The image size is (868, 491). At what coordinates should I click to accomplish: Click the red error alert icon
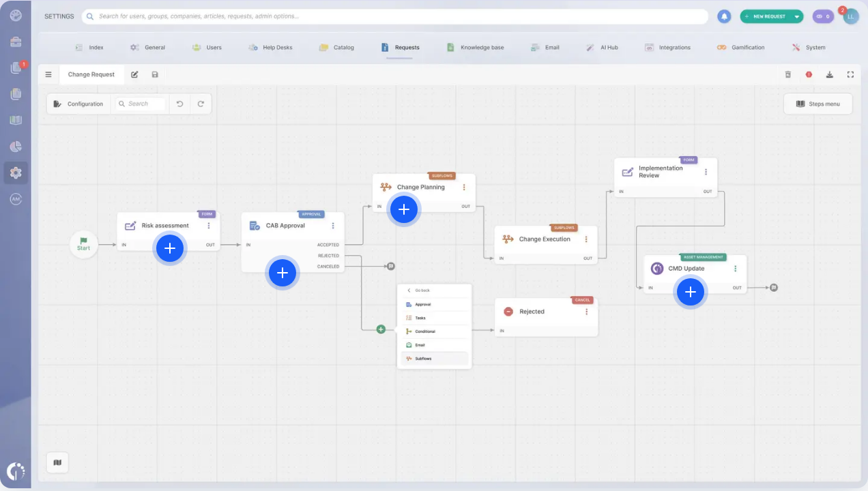(809, 74)
